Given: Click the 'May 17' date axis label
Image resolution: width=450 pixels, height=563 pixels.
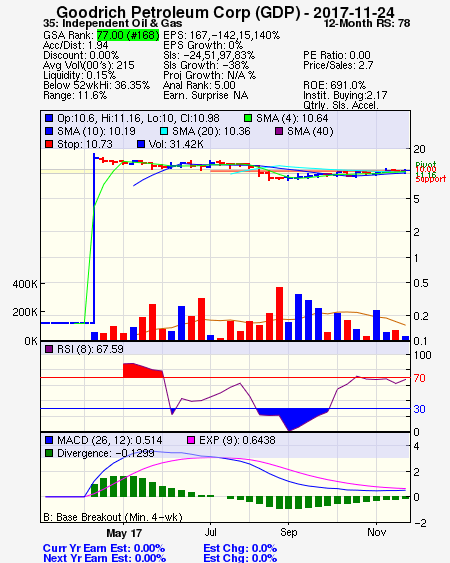Looking at the screenshot, I should pos(124,533).
